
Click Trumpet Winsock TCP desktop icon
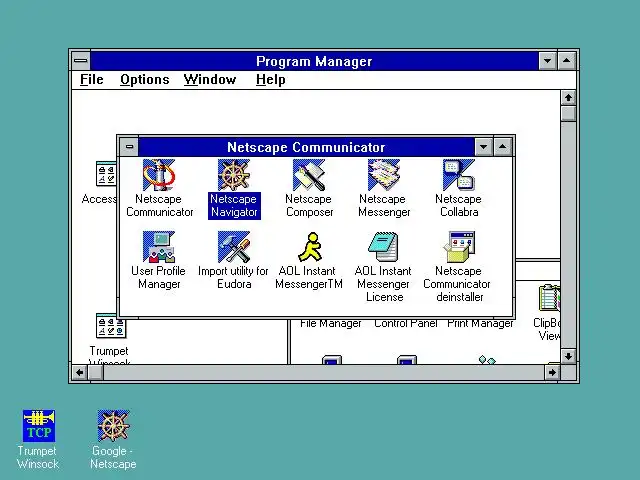[x=39, y=426]
